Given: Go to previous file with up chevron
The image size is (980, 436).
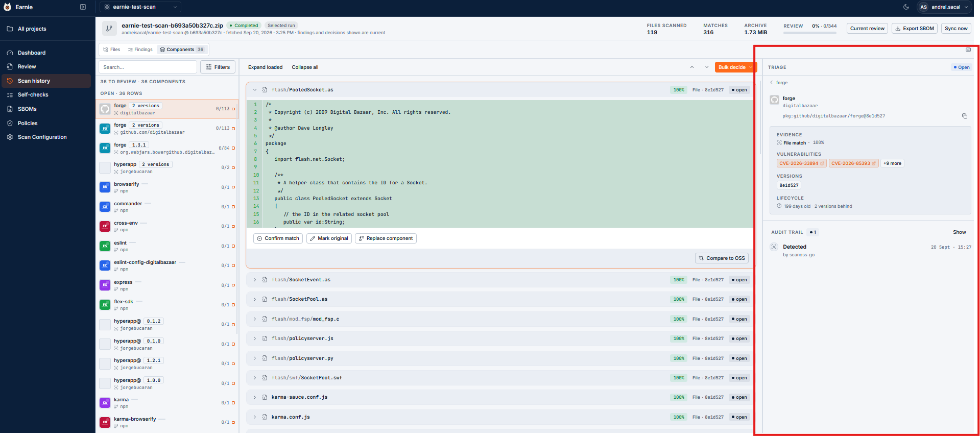Looking at the screenshot, I should tap(692, 67).
